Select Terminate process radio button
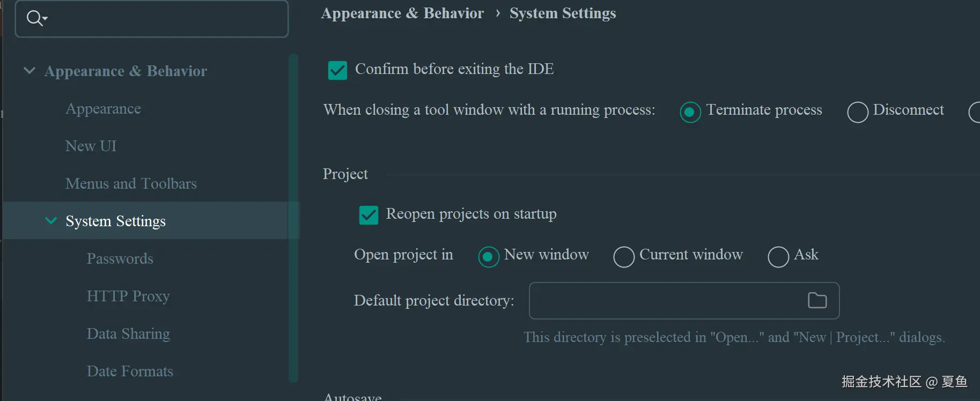The height and width of the screenshot is (401, 980). coord(690,112)
